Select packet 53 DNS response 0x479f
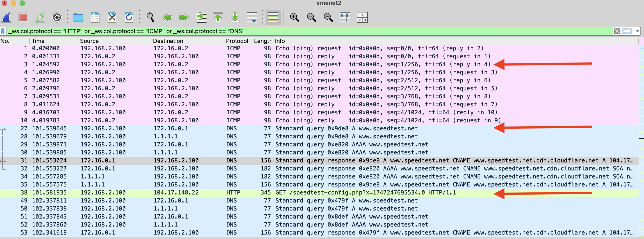 point(319,233)
